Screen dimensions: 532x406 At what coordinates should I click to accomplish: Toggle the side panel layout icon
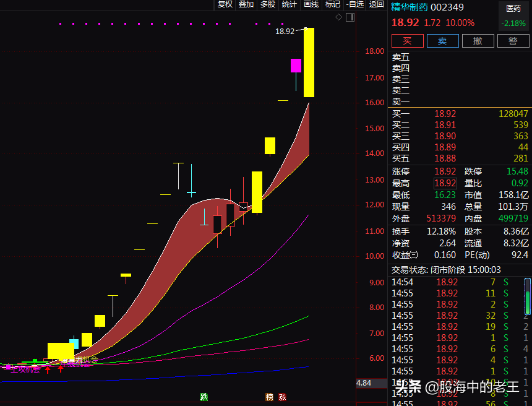pos(350,17)
